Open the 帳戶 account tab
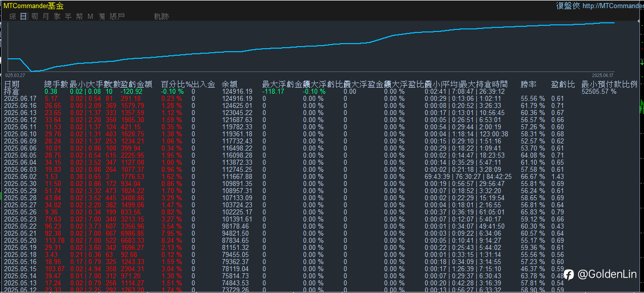 [117, 16]
